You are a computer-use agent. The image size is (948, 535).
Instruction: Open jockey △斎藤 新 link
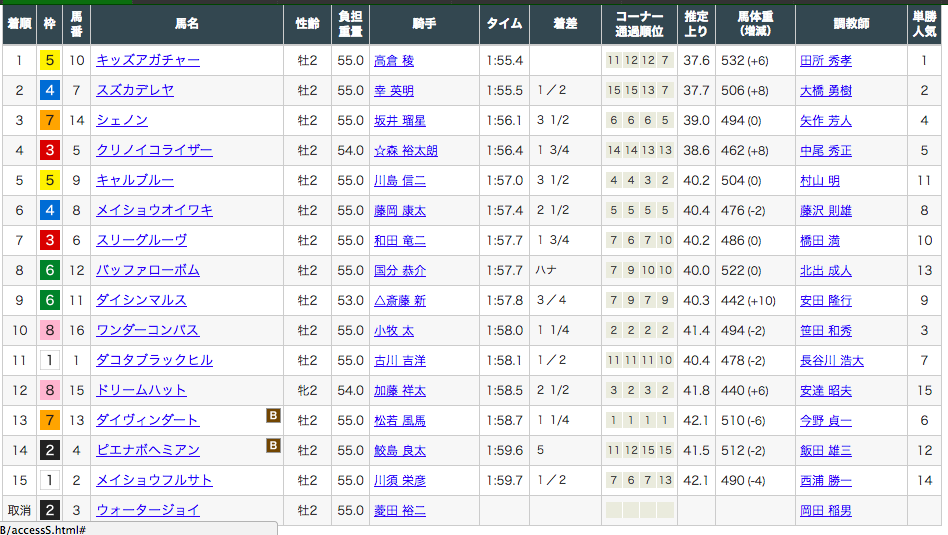click(x=400, y=300)
